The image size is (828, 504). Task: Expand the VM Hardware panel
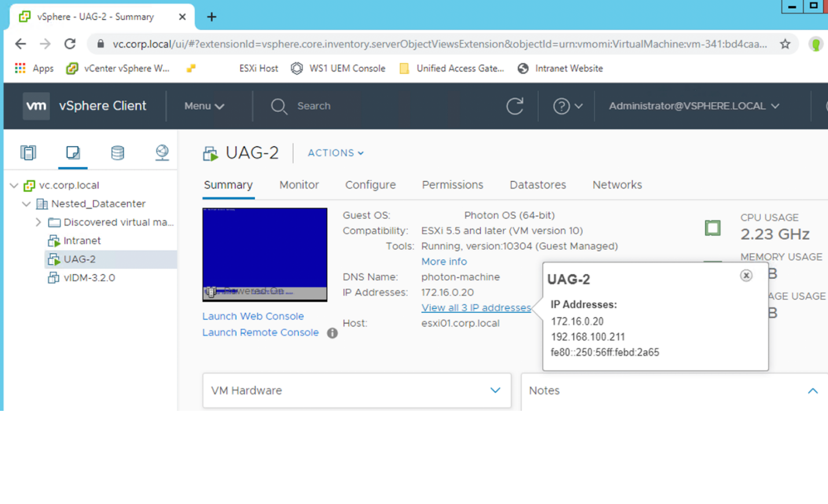click(495, 391)
